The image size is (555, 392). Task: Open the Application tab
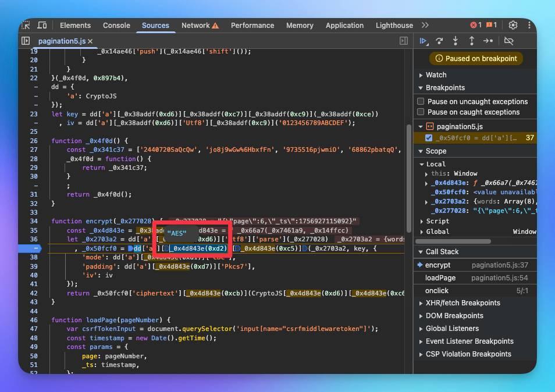344,26
